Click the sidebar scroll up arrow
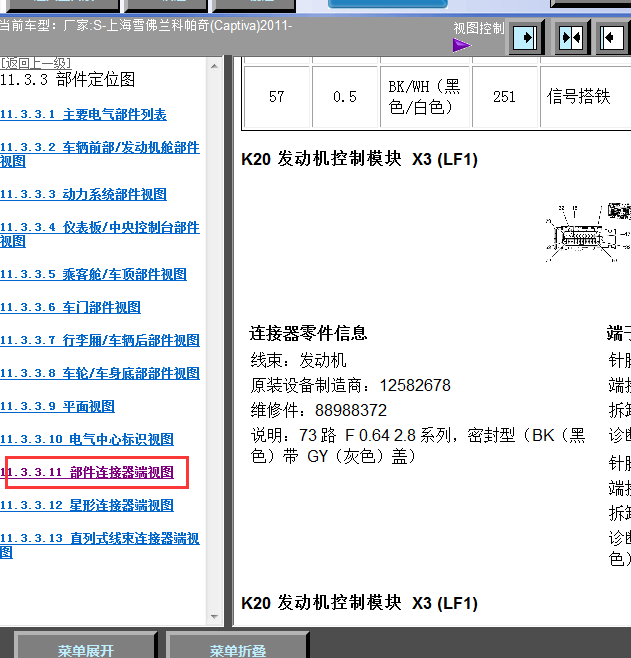631x658 pixels. (214, 66)
